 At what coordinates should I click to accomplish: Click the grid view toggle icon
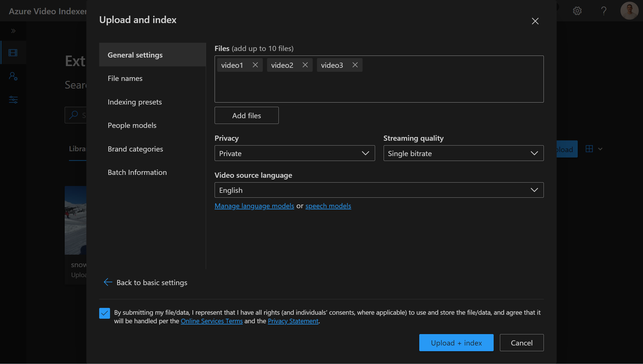589,149
